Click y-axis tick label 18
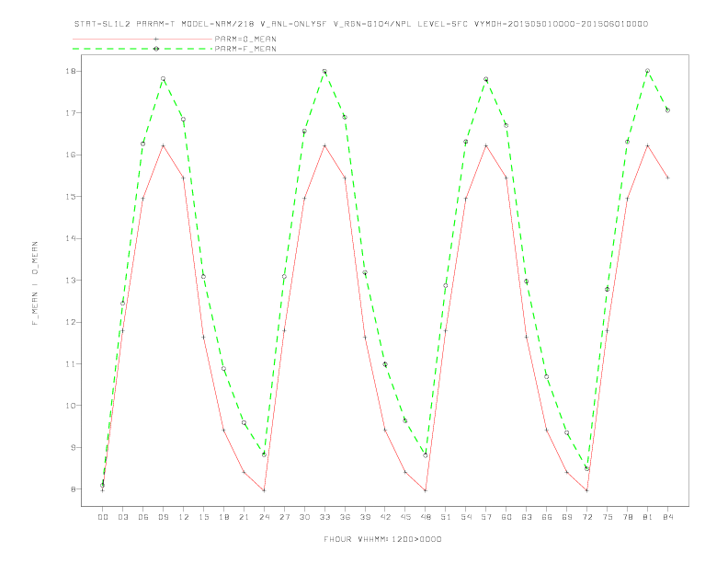This screenshot has width=728, height=563. point(71,71)
